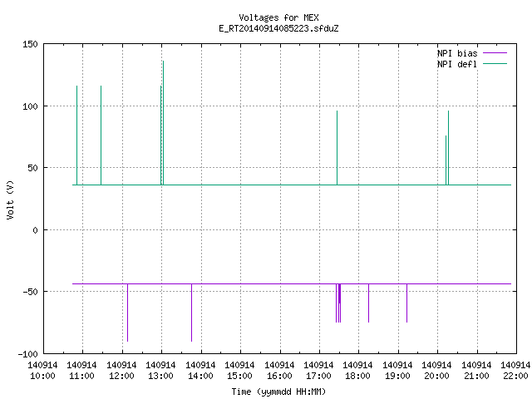Click the 21:00 time tick label

click(x=476, y=376)
